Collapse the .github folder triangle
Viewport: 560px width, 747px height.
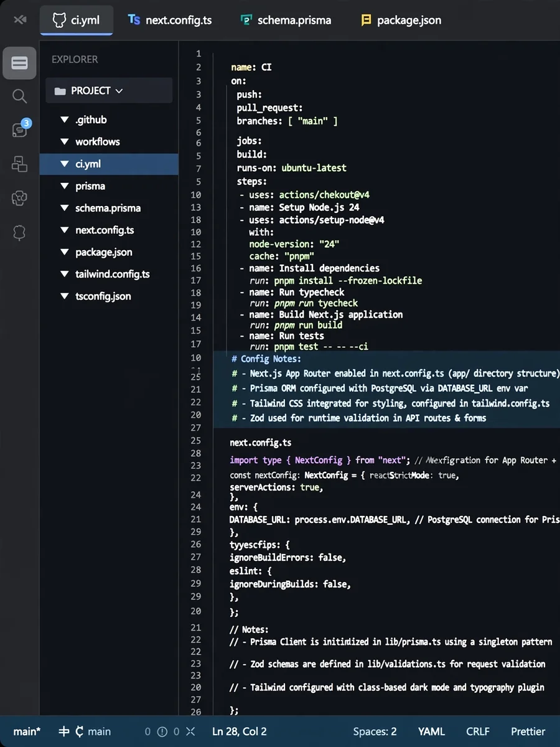pyautogui.click(x=63, y=120)
